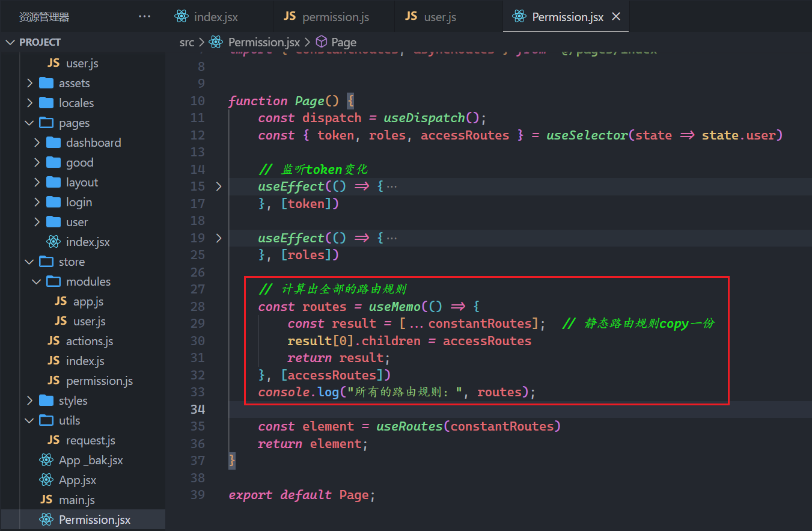The width and height of the screenshot is (812, 531).
Task: Click the JS icon on permission.js tab
Action: click(290, 16)
